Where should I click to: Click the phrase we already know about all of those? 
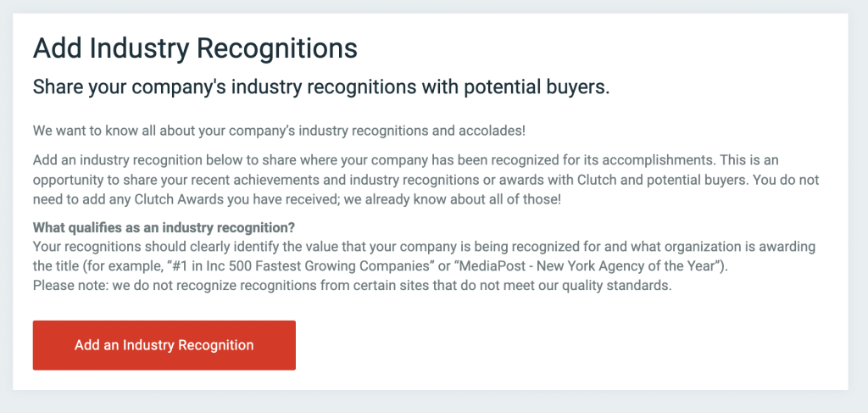click(x=453, y=199)
